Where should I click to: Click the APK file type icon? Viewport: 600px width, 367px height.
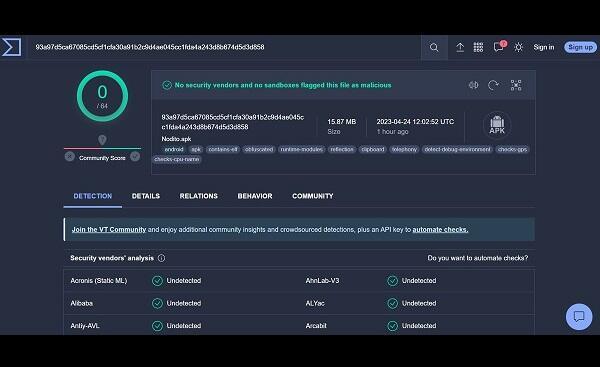[x=497, y=125]
